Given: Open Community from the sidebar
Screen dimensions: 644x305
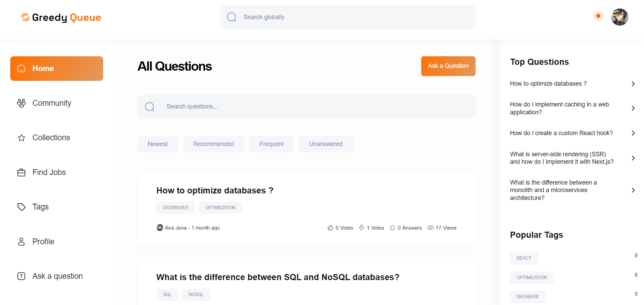Looking at the screenshot, I should (x=52, y=103).
